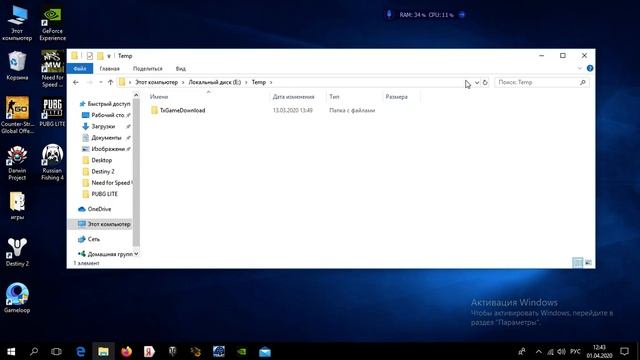Select GeForce Experience desktop icon
This screenshot has width=640, height=360.
click(52, 23)
